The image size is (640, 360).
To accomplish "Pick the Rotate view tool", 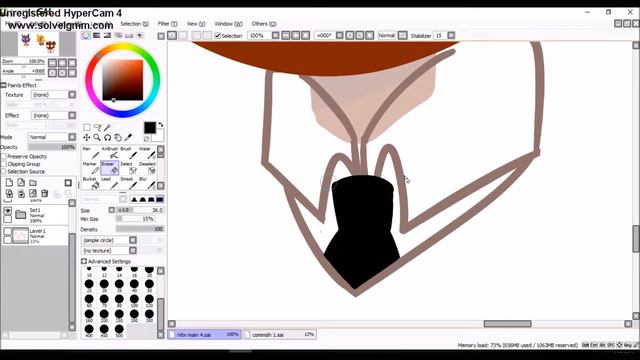I will pos(107,138).
